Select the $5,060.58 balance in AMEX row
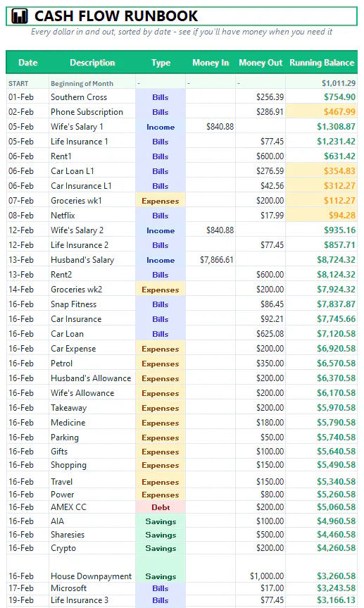The image size is (364, 608). tap(321, 507)
